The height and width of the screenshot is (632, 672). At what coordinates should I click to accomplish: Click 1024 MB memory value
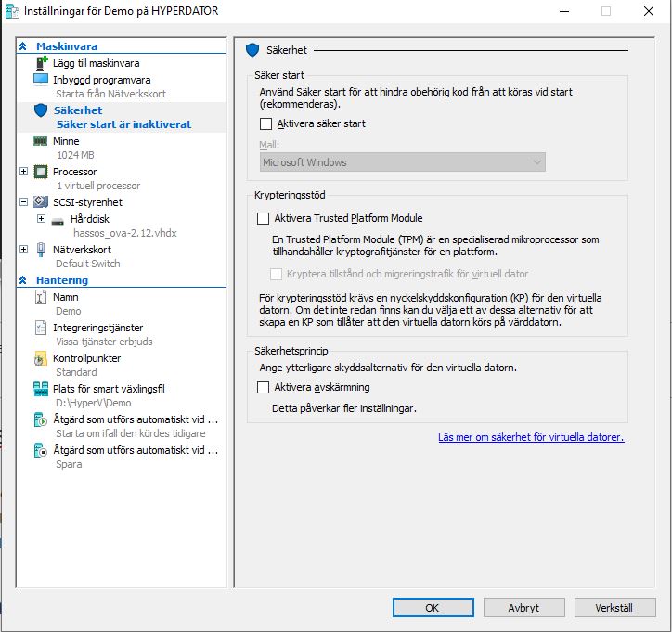click(75, 155)
